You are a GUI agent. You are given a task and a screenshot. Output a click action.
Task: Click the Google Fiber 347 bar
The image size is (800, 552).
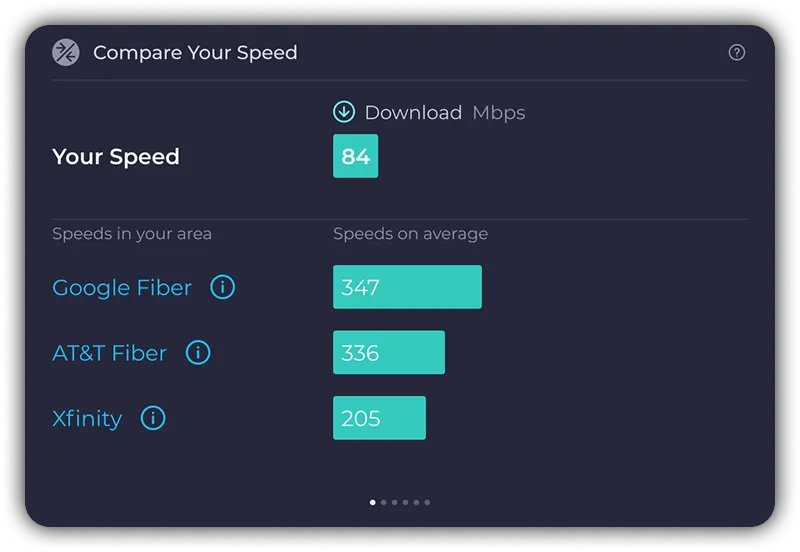click(407, 287)
